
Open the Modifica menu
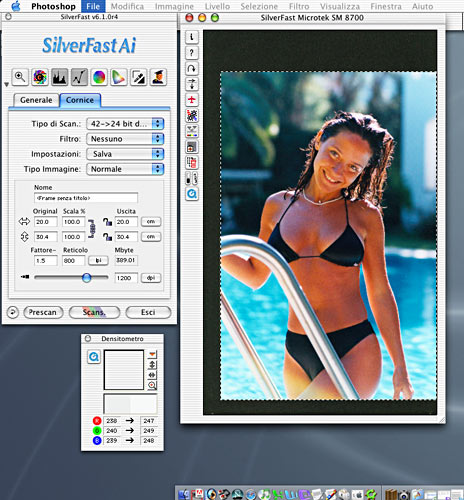coord(127,6)
